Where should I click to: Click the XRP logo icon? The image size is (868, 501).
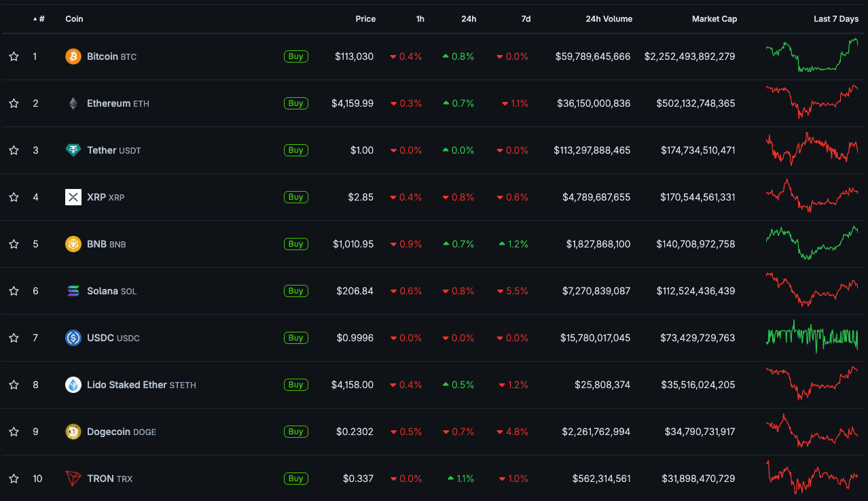tap(73, 197)
